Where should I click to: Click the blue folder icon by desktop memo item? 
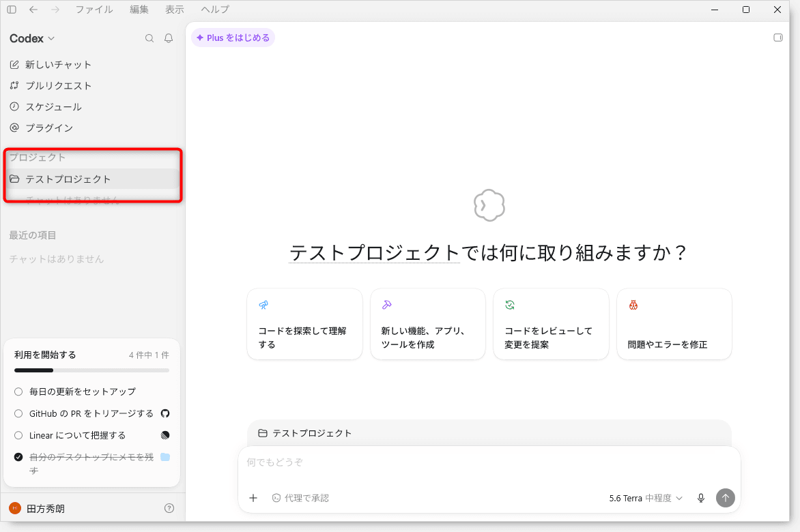point(165,457)
